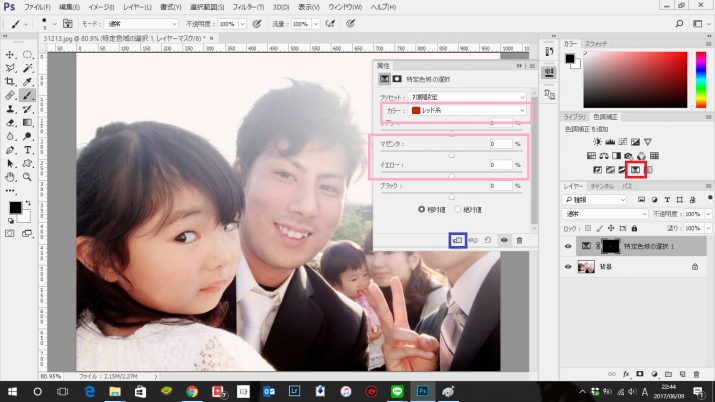Click the Selective Color adjustment icon
Viewport: 715px width, 402px height.
click(x=634, y=170)
